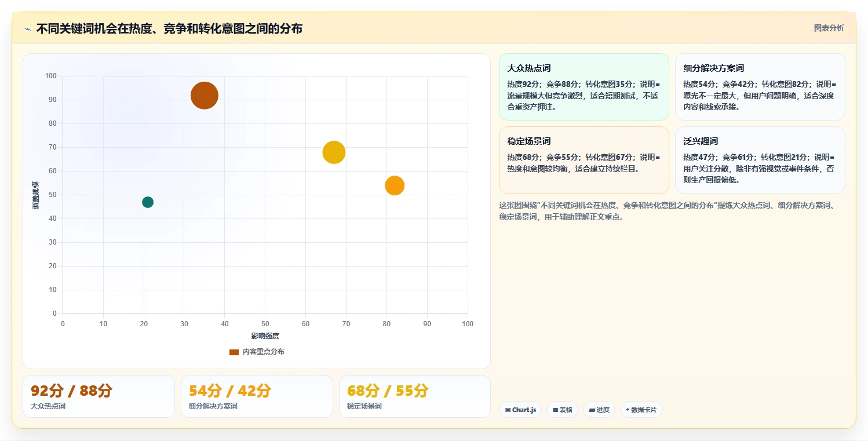Select the small teal bubble in the chart
This screenshot has width=868, height=441.
[148, 202]
